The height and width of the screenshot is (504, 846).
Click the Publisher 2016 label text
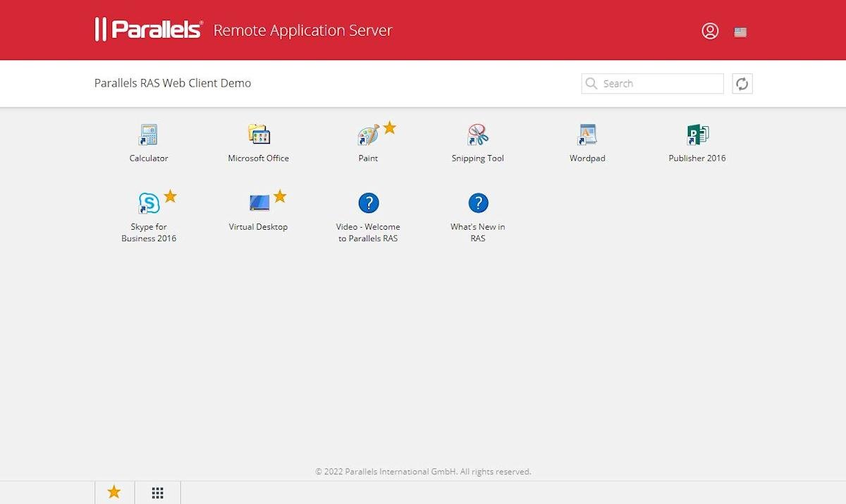tap(697, 159)
